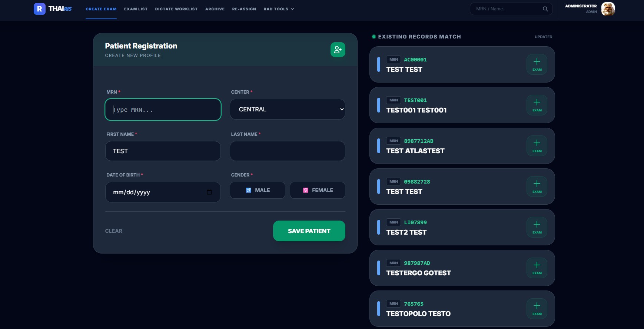Select Male gender option

pyautogui.click(x=258, y=190)
